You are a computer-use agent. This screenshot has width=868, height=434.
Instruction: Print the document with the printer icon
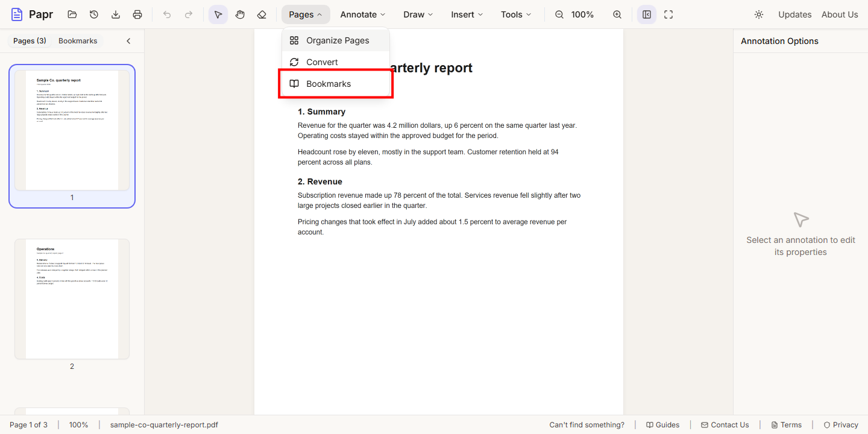point(137,14)
